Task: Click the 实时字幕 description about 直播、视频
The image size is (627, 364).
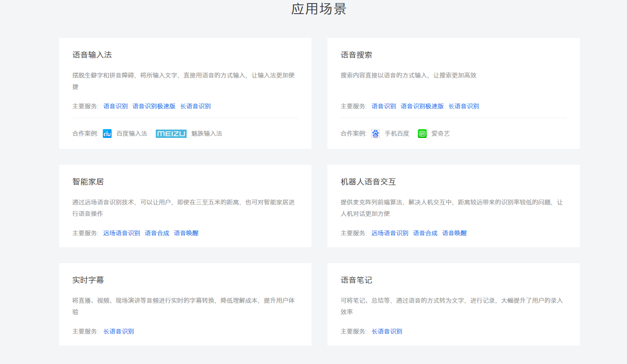Action: tap(184, 306)
